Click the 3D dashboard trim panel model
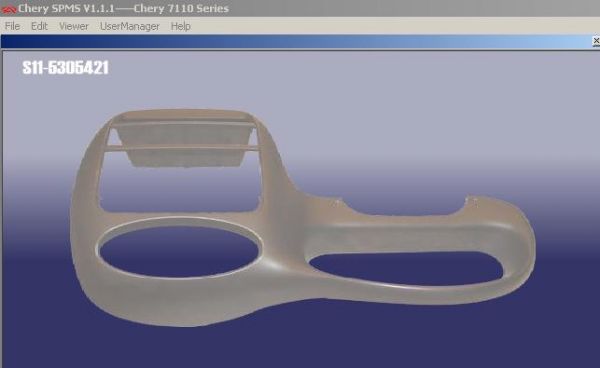 [x=302, y=218]
